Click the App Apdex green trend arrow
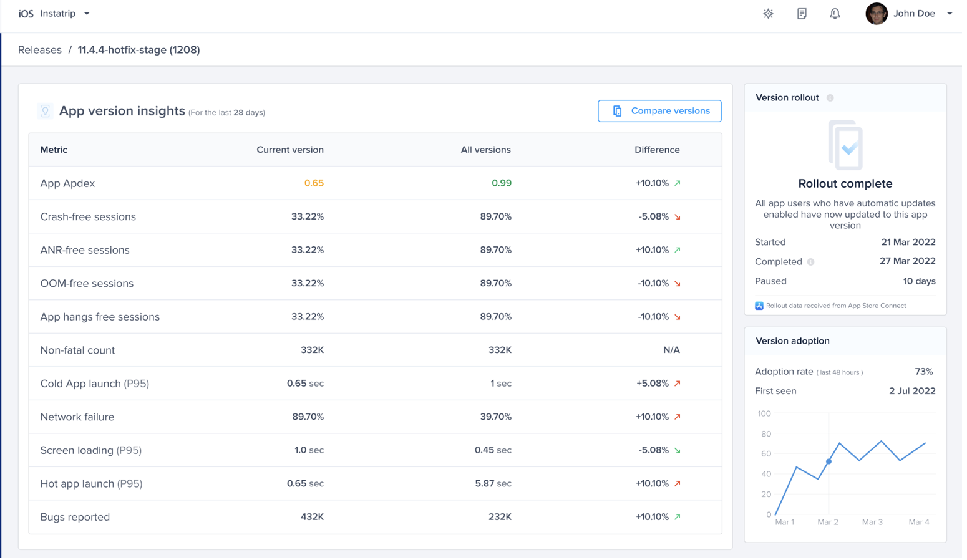 (x=678, y=183)
